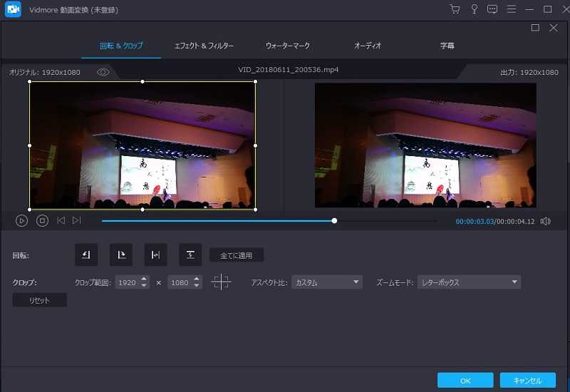
Task: Jump to the previous frame
Action: [x=61, y=221]
